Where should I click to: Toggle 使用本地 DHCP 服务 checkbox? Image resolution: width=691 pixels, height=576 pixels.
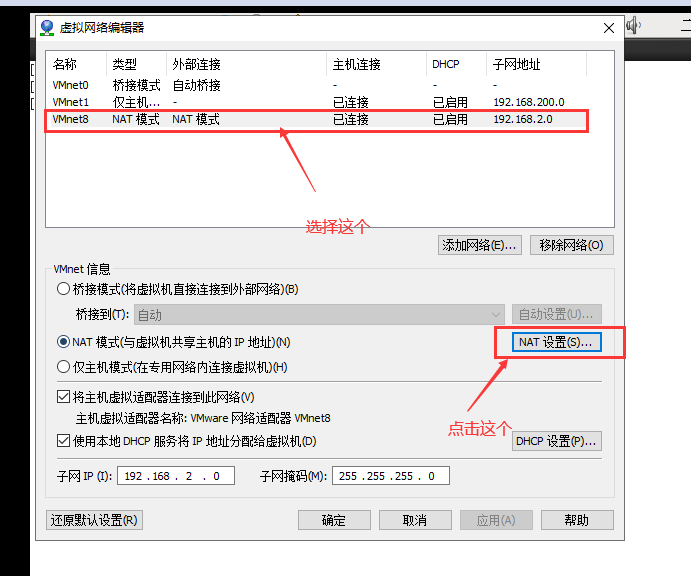point(63,441)
